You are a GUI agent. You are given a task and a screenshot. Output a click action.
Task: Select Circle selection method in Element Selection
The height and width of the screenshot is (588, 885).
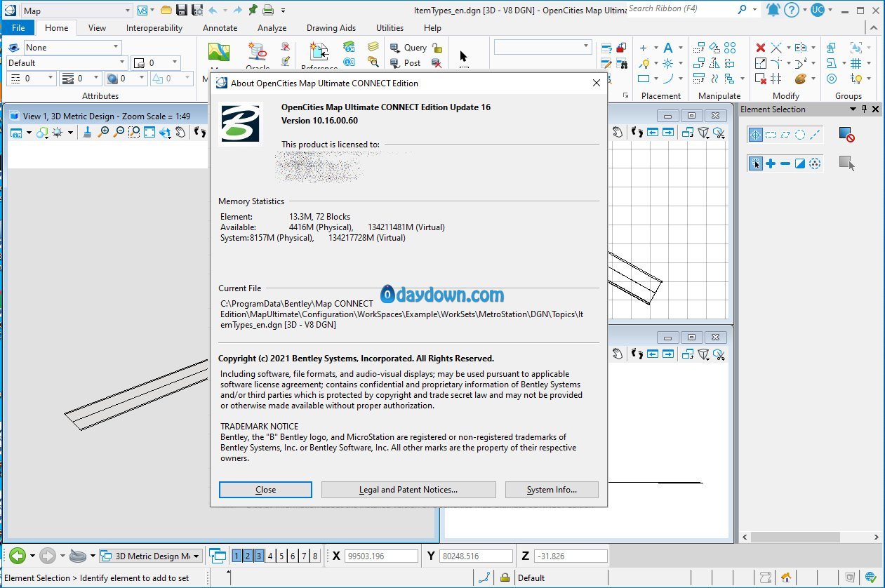point(800,135)
